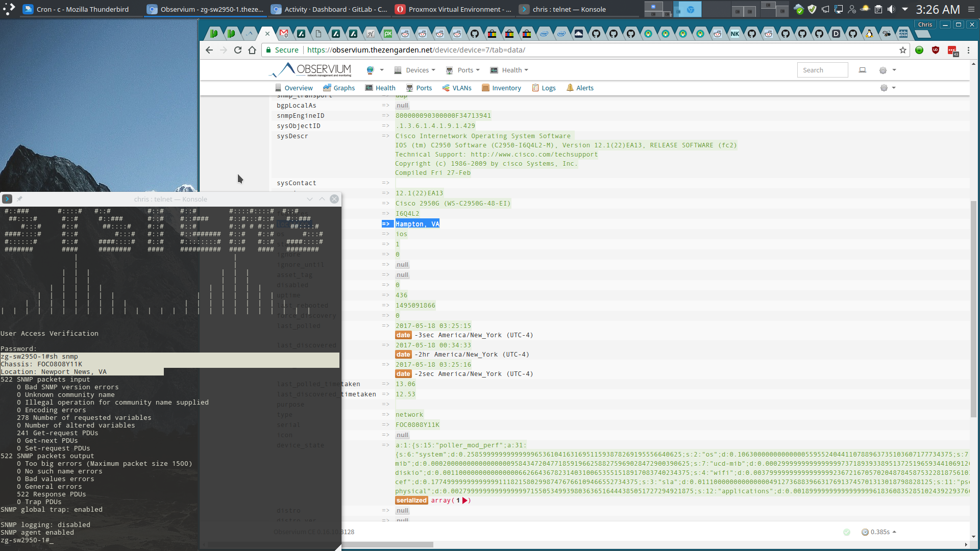Open the KDE application launcher

(x=9, y=9)
